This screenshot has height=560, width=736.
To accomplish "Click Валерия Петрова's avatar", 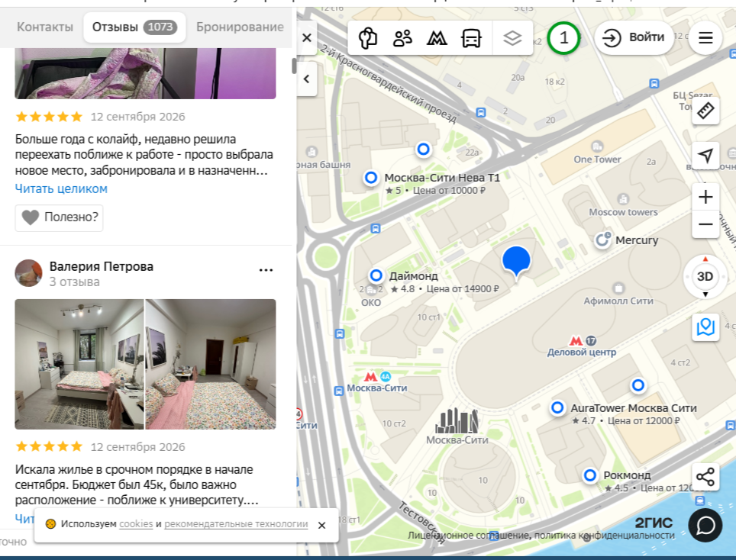I will coord(29,273).
